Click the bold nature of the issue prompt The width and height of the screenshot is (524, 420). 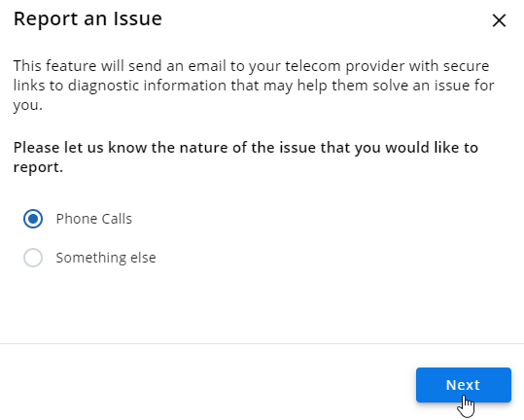(246, 157)
